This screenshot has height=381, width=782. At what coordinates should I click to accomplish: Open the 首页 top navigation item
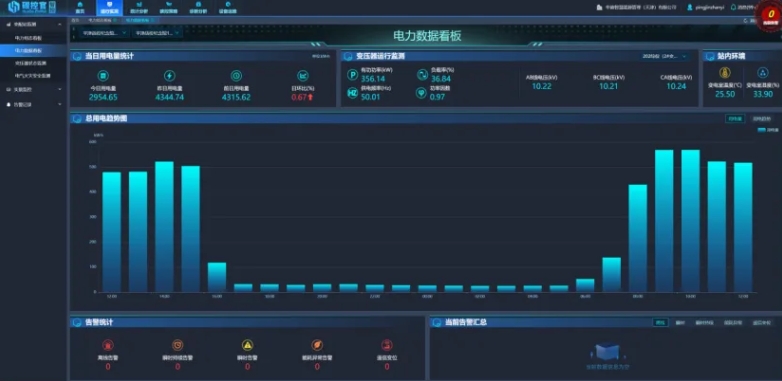tap(80, 7)
